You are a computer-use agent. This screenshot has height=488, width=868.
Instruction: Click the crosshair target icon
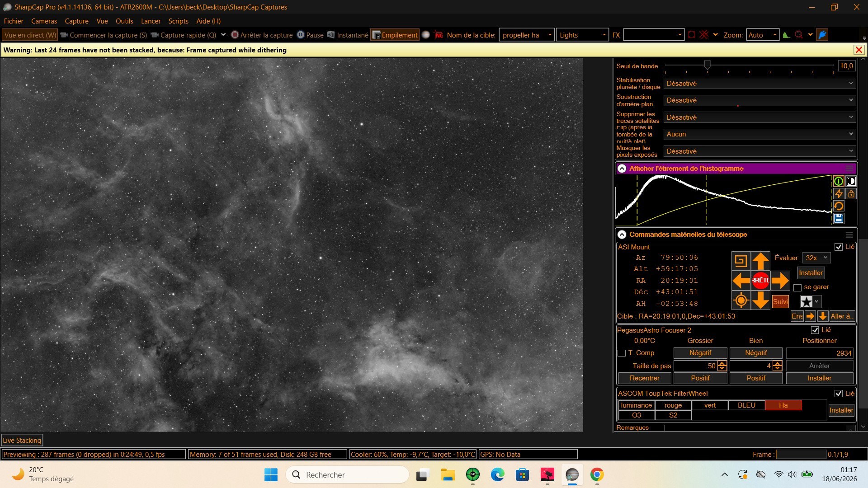(741, 300)
